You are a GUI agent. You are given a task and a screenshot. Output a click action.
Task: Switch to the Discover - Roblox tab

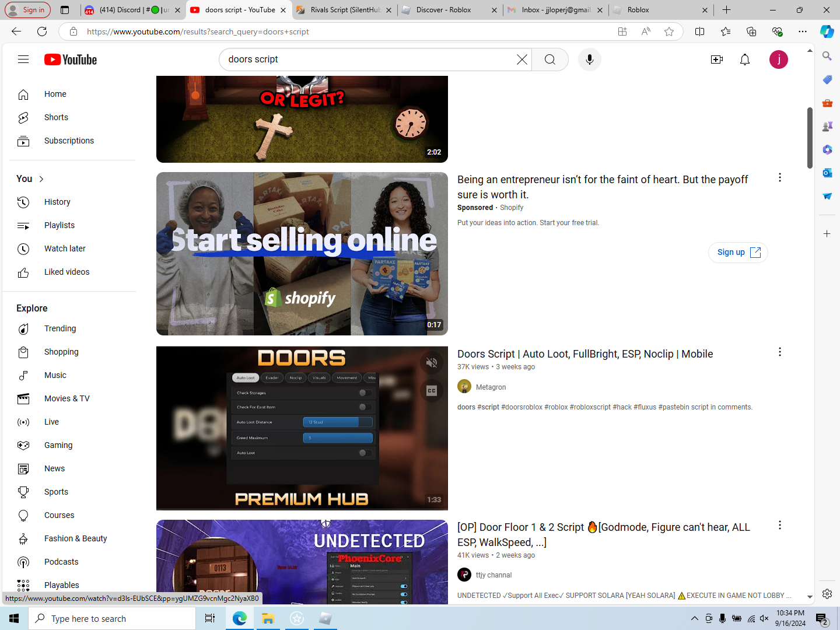450,10
